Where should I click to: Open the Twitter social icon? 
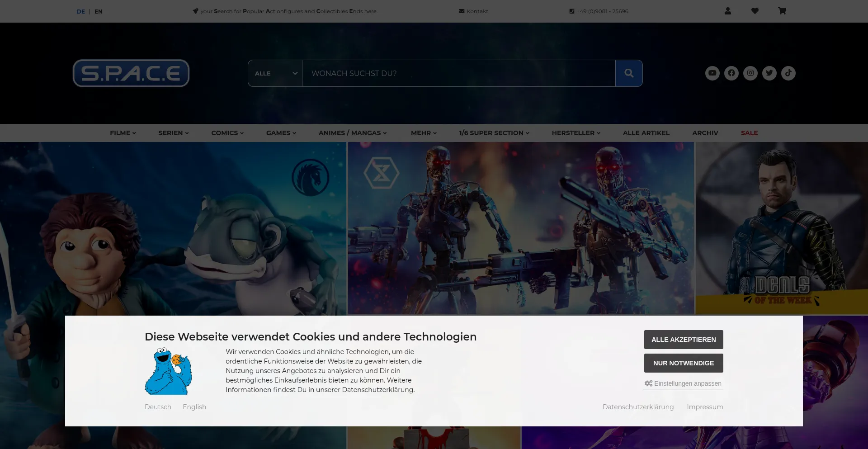(769, 73)
